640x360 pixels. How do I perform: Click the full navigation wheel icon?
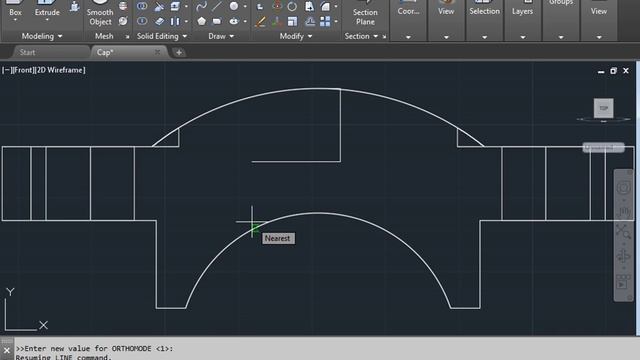[x=623, y=188]
